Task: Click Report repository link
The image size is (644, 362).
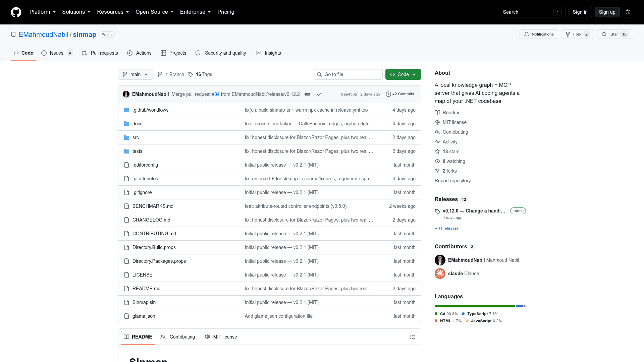Action: click(x=452, y=181)
